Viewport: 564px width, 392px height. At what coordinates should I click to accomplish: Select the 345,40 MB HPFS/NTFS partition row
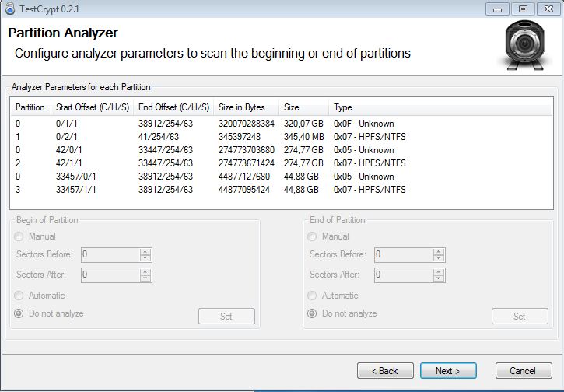click(282, 137)
